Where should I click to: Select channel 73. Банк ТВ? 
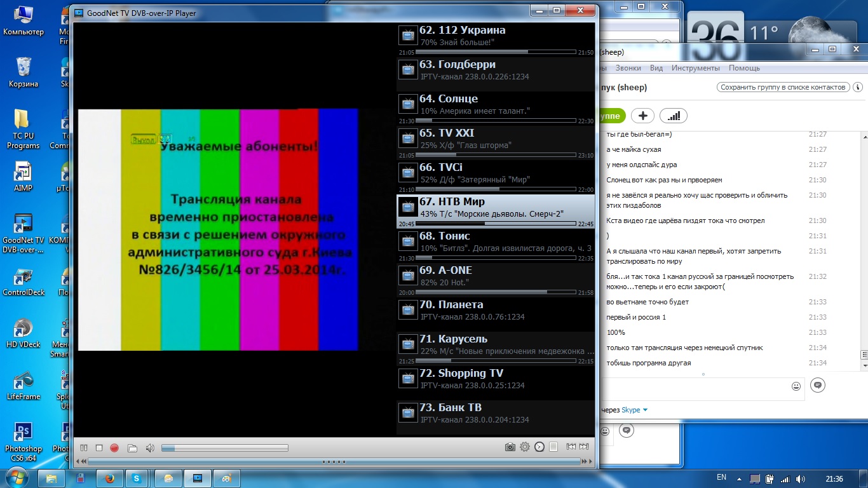click(496, 417)
